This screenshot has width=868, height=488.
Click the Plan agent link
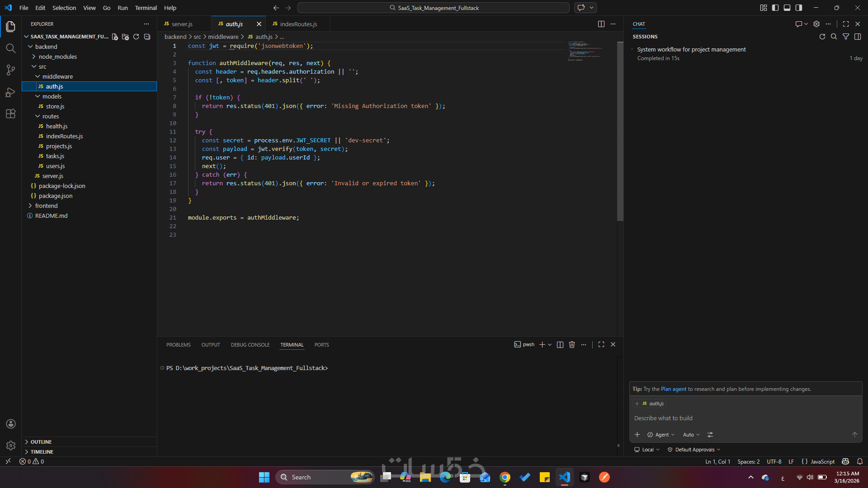[674, 389]
